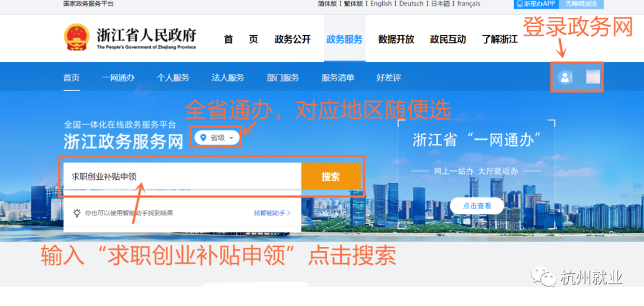Click the national emblem logo
Screen dimensions: 644x306
76,38
